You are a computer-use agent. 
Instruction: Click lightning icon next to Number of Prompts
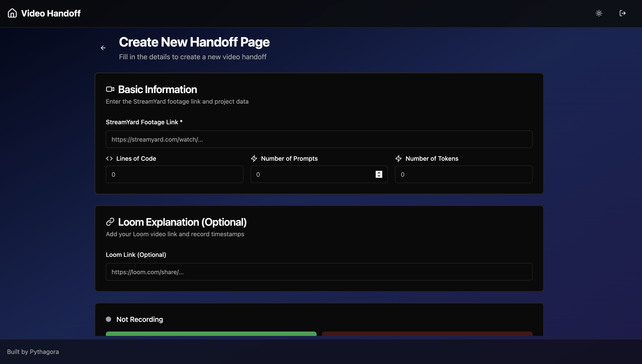click(x=254, y=159)
